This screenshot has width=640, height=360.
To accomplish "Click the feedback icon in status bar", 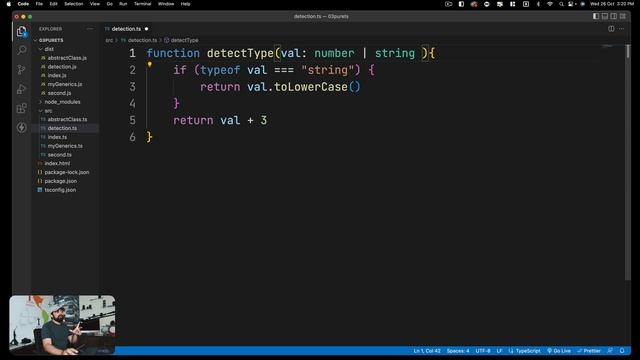I will [x=610, y=351].
